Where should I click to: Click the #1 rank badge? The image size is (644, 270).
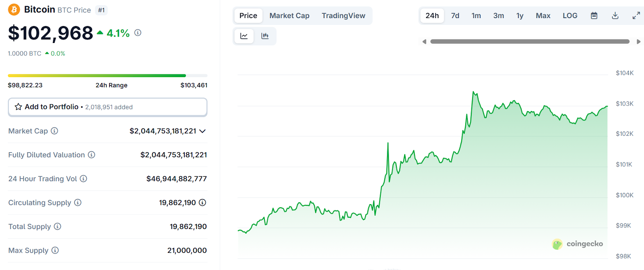click(101, 10)
